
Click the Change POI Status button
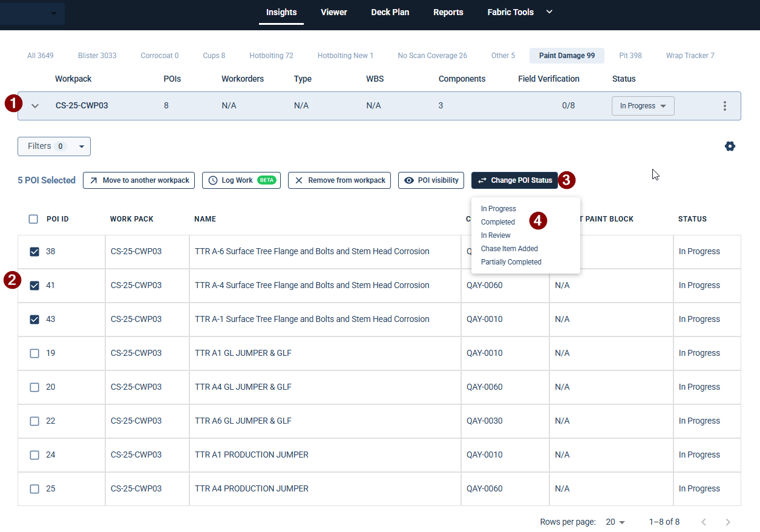pos(514,180)
